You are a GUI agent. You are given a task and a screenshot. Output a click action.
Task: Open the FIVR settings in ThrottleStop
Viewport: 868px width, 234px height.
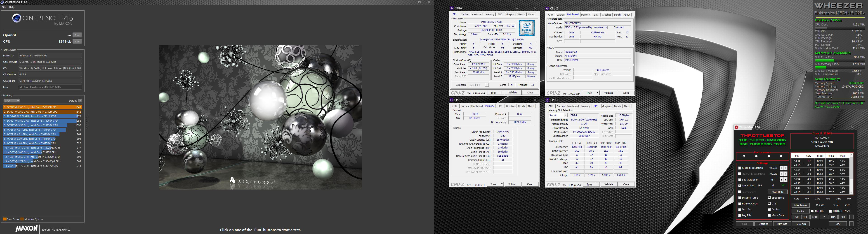pyautogui.click(x=796, y=217)
